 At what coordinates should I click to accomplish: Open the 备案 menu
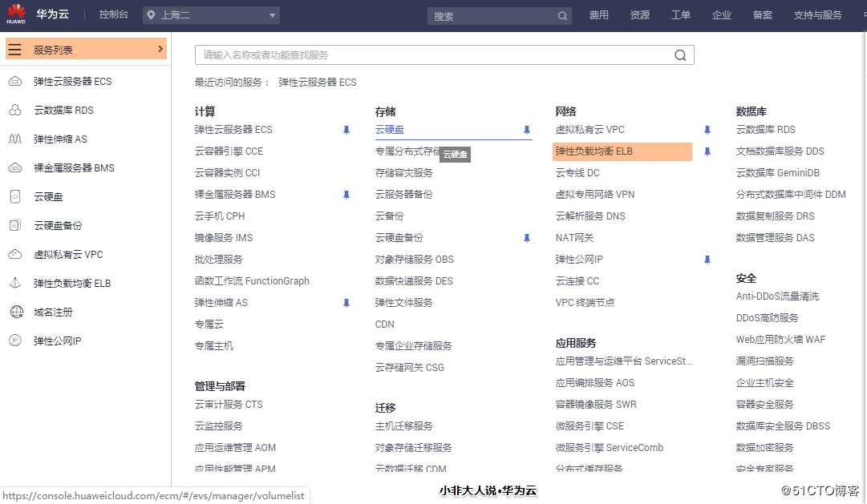(x=762, y=15)
